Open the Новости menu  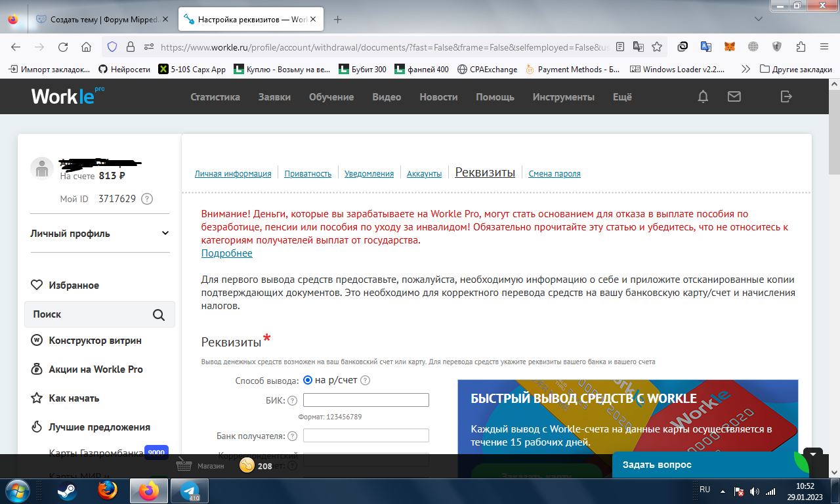click(x=438, y=97)
